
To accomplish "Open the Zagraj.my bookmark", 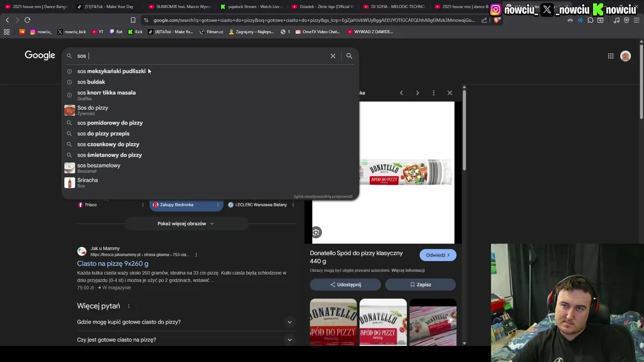I will pyautogui.click(x=252, y=32).
